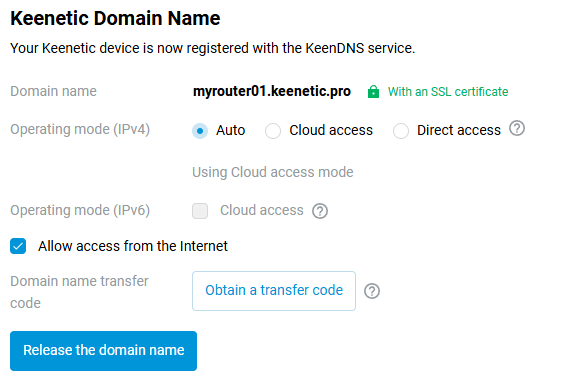Choose the Direct access radio button
The width and height of the screenshot is (561, 382).
[x=401, y=131]
